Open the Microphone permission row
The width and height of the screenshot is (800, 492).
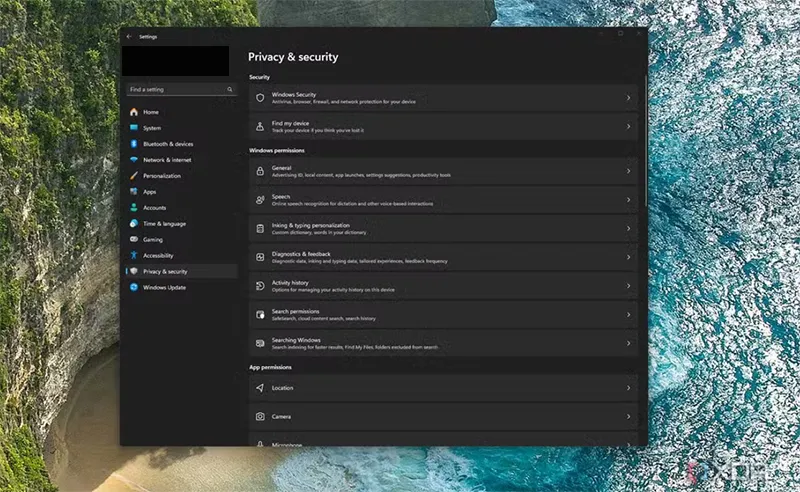click(x=440, y=441)
